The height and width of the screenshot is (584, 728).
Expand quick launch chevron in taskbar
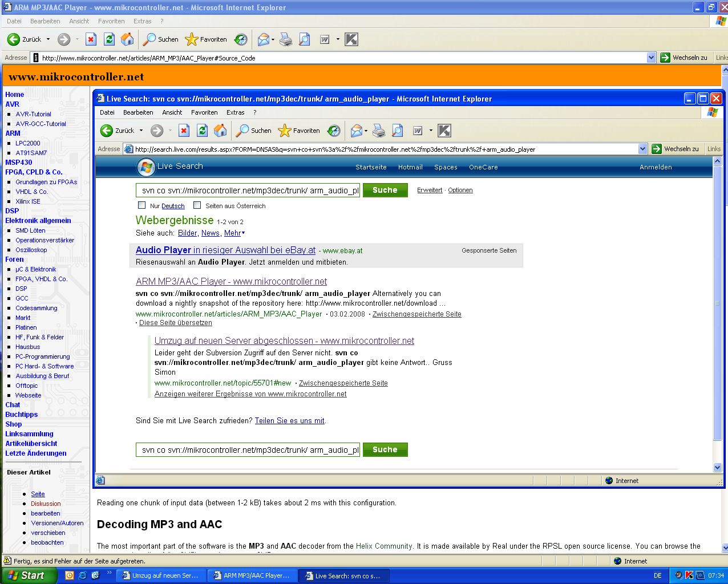tap(109, 573)
